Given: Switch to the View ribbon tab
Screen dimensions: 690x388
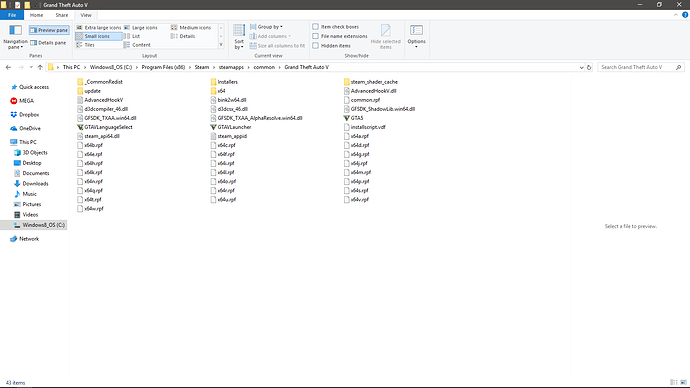Looking at the screenshot, I should (86, 15).
